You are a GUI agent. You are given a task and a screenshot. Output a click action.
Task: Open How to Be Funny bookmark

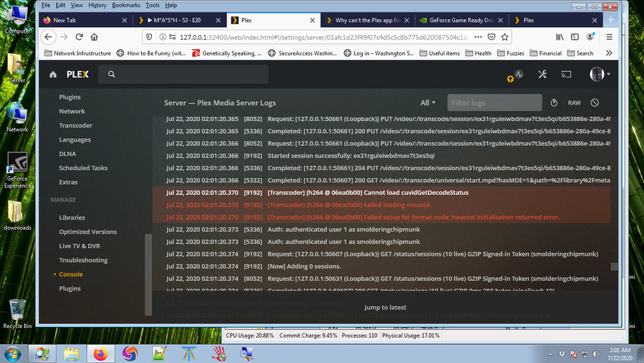click(x=151, y=53)
